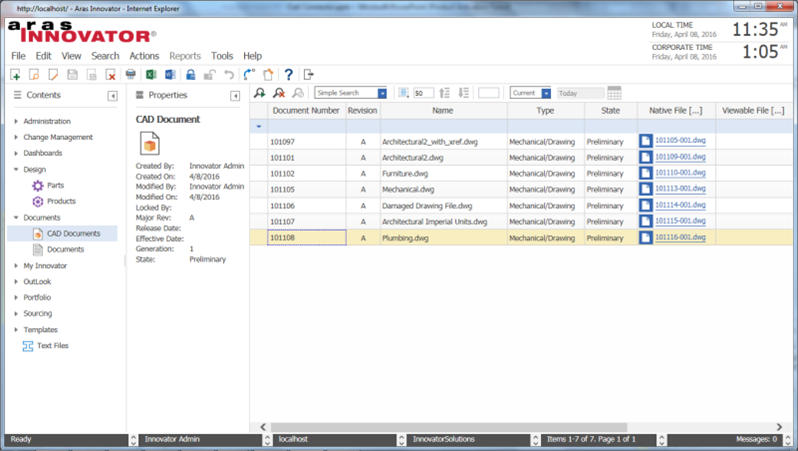Open the Actions menu
Image resolution: width=798 pixels, height=451 pixels.
pyautogui.click(x=144, y=56)
